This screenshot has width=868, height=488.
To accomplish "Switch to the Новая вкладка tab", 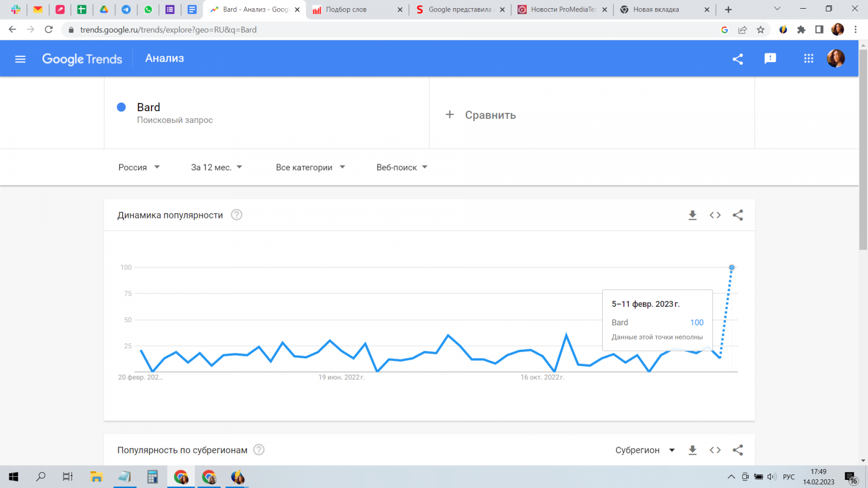I will pos(665,9).
